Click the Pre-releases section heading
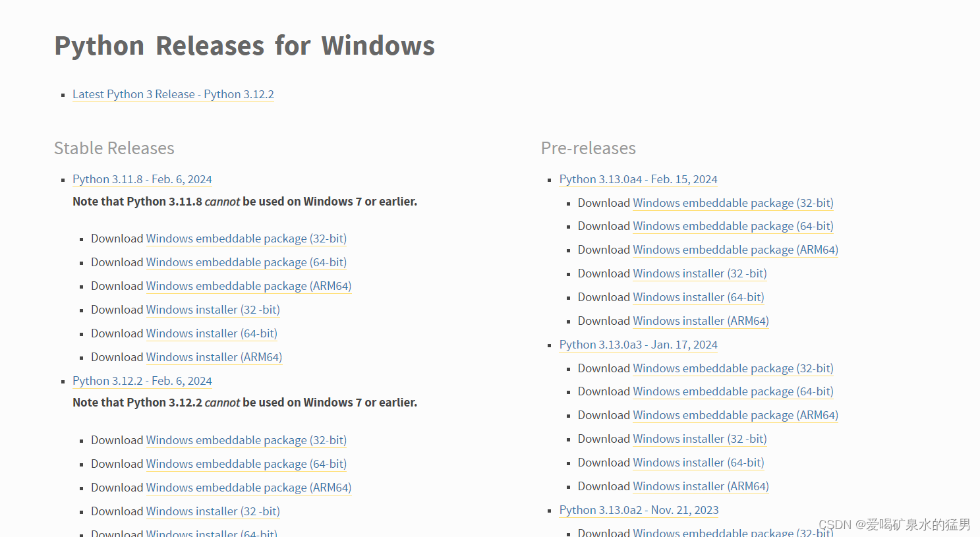The image size is (980, 537). tap(589, 148)
